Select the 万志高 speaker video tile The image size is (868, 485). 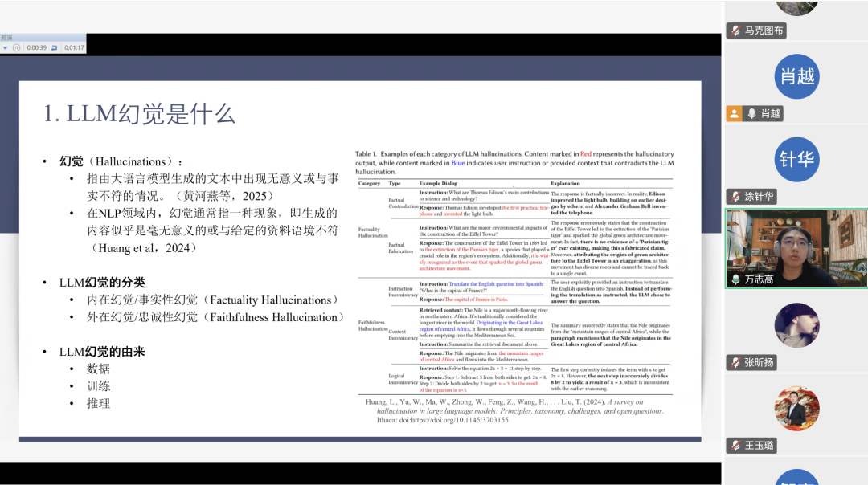(x=796, y=249)
